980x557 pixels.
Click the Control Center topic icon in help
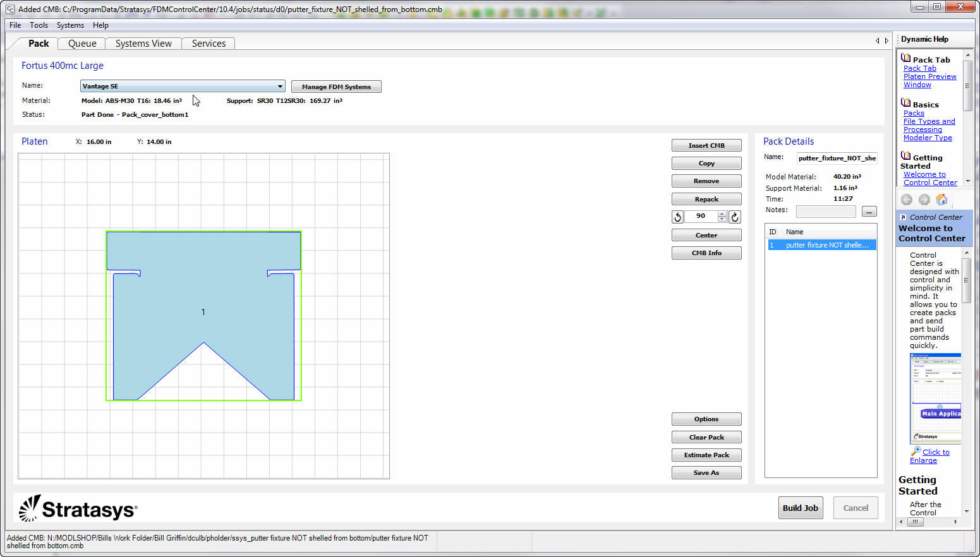click(904, 217)
